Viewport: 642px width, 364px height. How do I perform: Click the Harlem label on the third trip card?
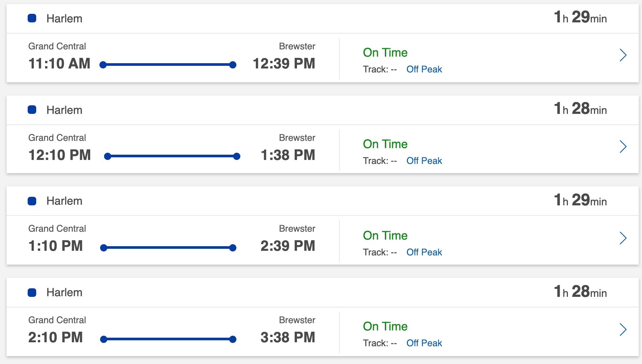point(64,201)
